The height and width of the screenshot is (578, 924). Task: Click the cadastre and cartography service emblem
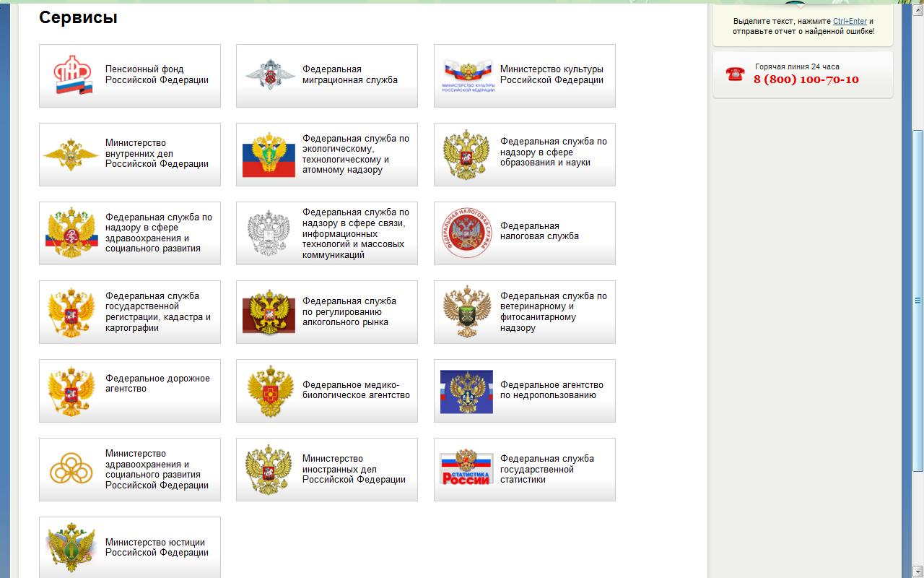(x=71, y=312)
